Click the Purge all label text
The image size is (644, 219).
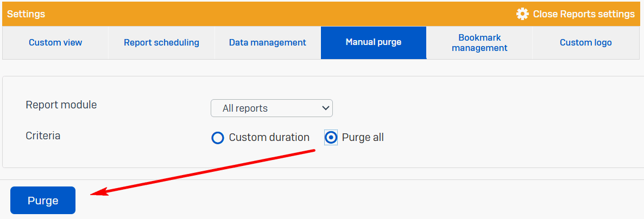(363, 138)
